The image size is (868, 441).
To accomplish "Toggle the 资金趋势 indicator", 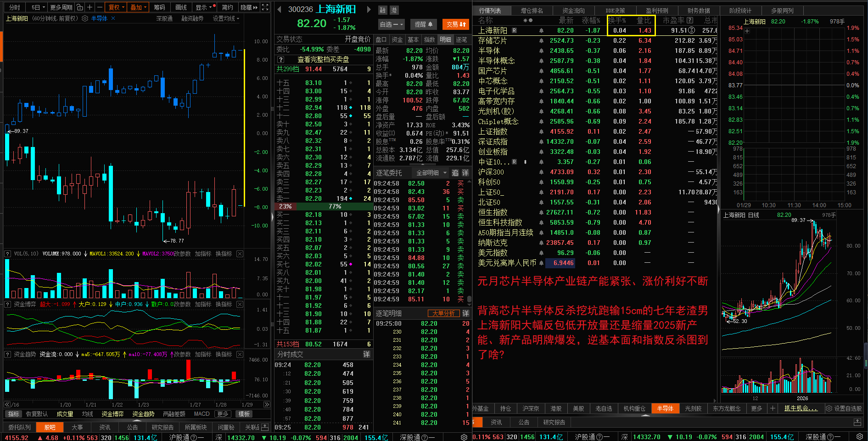I will pyautogui.click(x=143, y=414).
